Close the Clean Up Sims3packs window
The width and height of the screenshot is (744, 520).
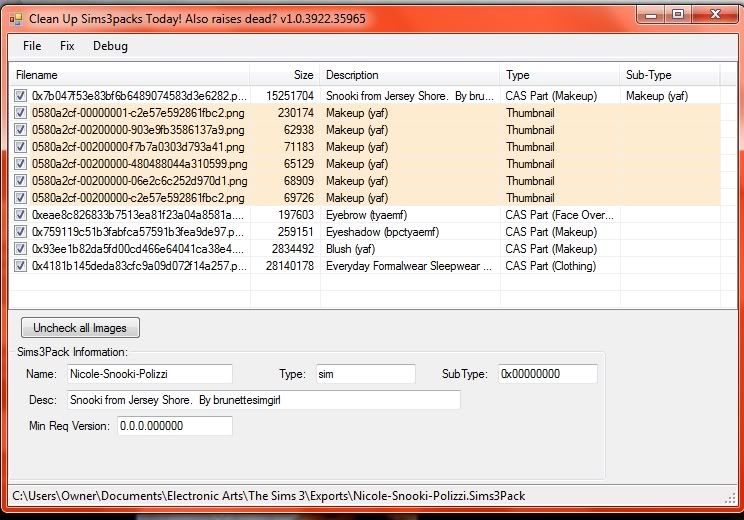tap(715, 15)
